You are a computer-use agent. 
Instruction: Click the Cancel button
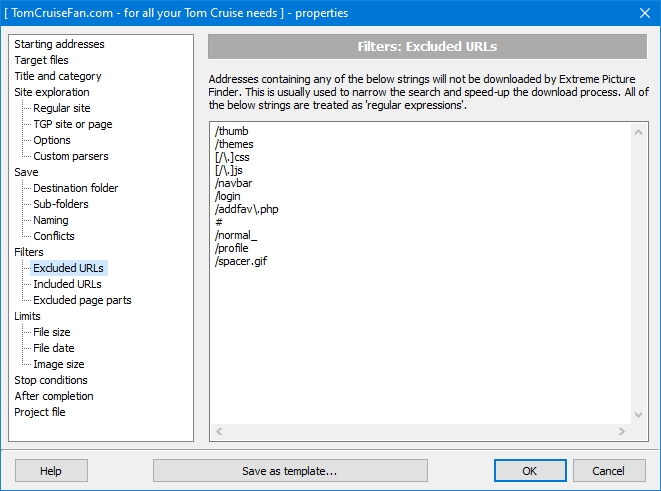point(609,471)
